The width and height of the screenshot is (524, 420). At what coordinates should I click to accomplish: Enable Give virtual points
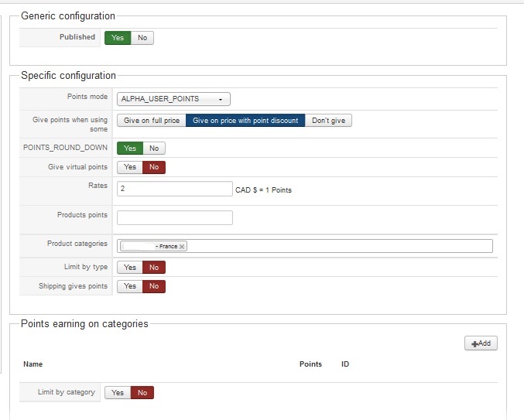pos(129,167)
